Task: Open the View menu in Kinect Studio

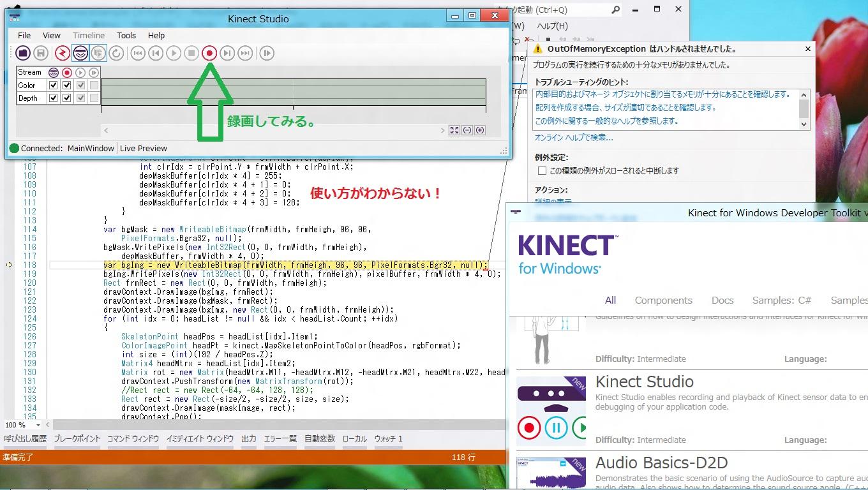Action: point(52,36)
